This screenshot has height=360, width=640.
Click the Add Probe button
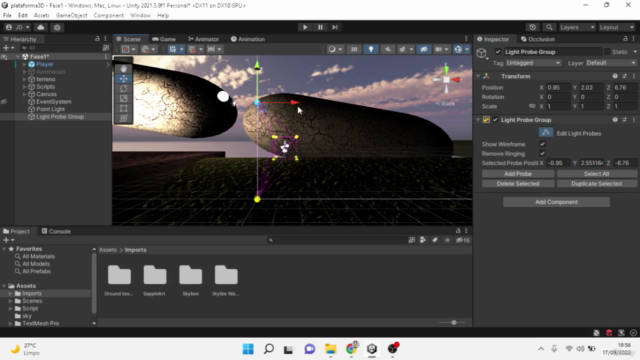click(x=518, y=174)
